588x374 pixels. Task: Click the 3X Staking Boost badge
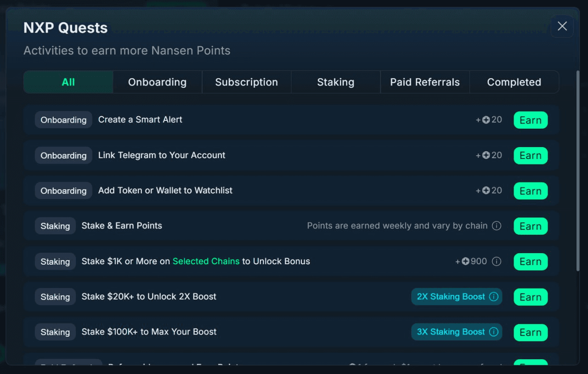click(x=457, y=332)
